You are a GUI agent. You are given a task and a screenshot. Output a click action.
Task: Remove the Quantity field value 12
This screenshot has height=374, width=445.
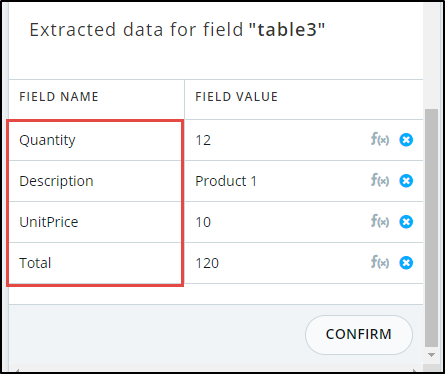[x=406, y=140]
